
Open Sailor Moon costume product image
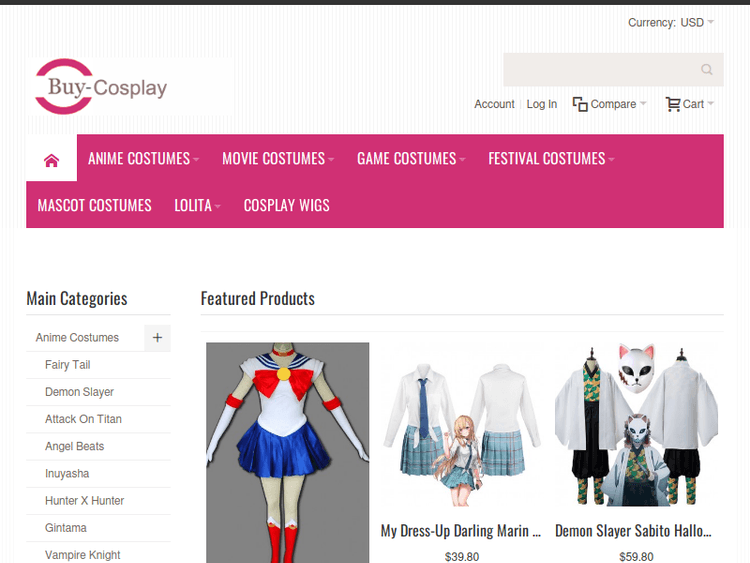[287, 453]
